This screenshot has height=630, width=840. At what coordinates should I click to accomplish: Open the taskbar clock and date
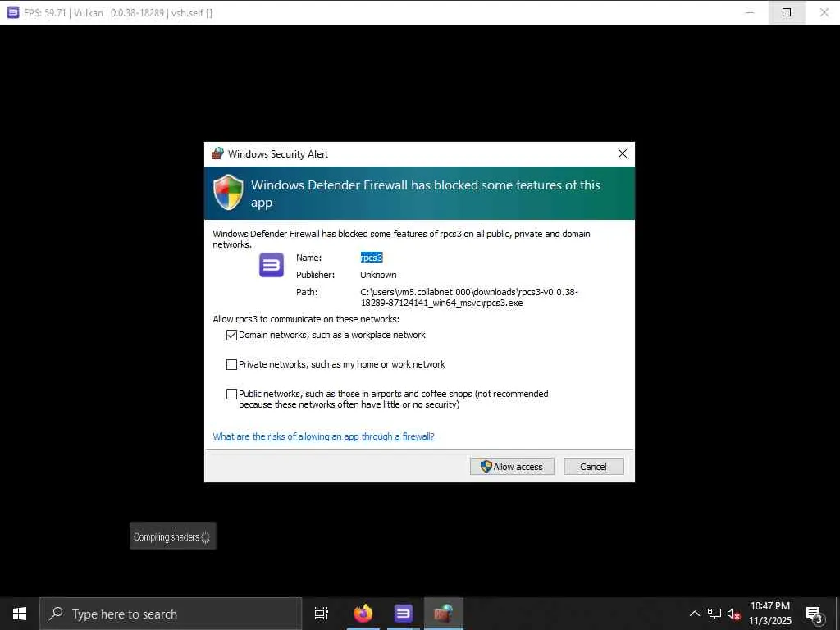click(x=769, y=614)
